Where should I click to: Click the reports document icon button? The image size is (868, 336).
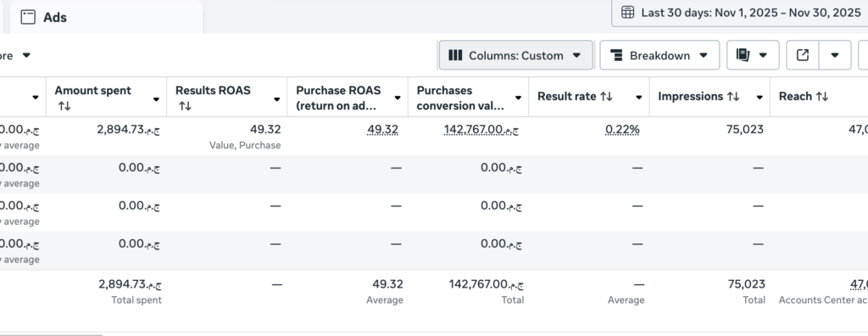coord(743,55)
